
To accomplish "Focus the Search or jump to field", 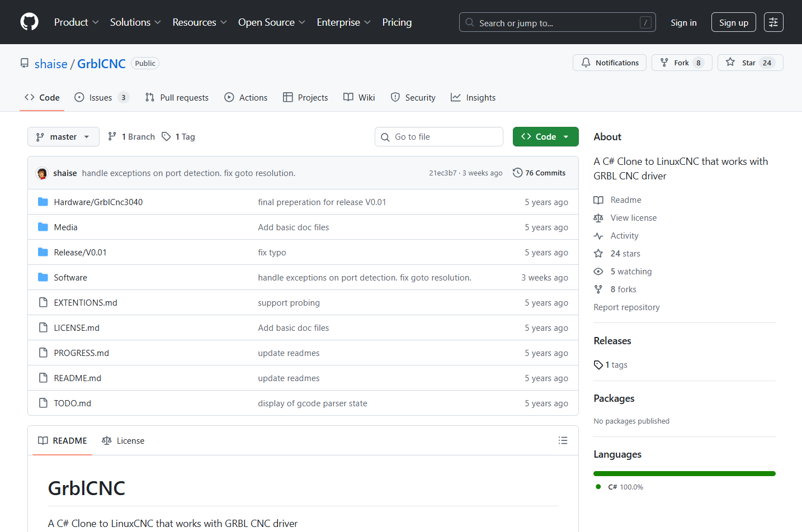I will pos(558,22).
